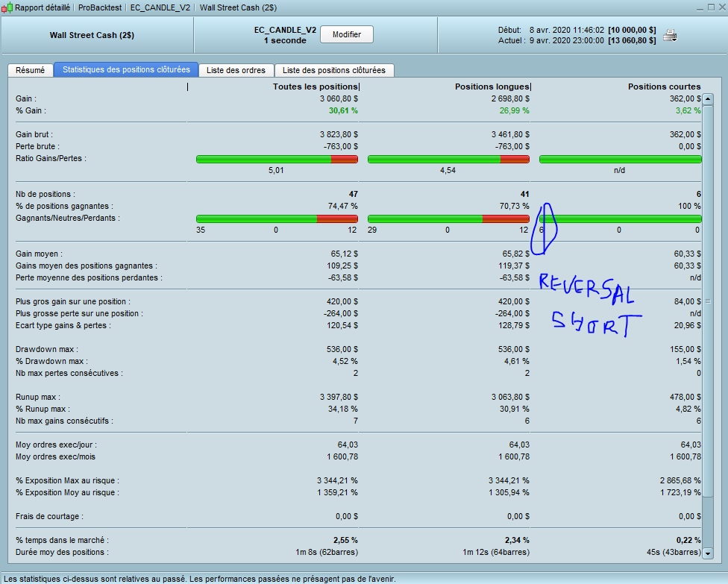The image size is (728, 584).
Task: Click the Gain brut label
Action: 34,135
